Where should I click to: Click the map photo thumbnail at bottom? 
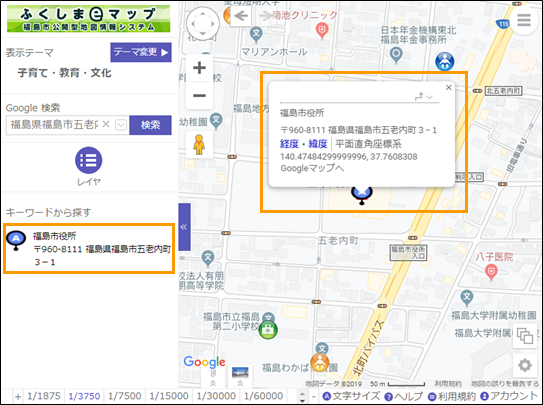click(240, 372)
